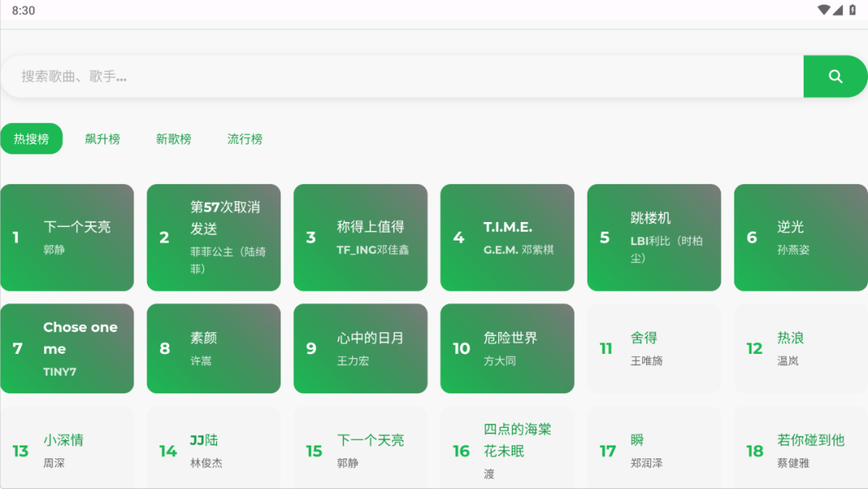The width and height of the screenshot is (868, 489).
Task: Select the 小深情 song card
Action: coord(67,448)
